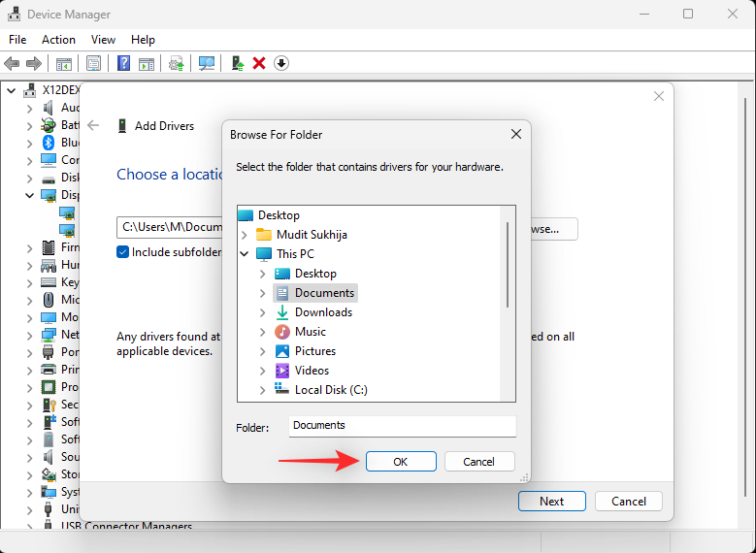Screen dimensions: 756x553
Task: Click back arrow in Add Drivers dialog
Action: coord(93,125)
